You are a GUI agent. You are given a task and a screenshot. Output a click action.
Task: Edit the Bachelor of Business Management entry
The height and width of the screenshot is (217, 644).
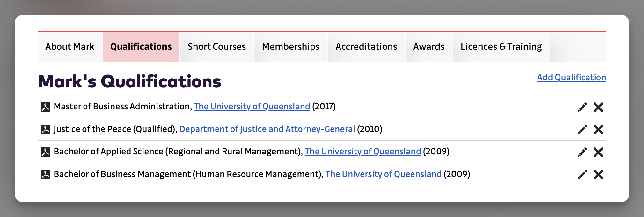(x=582, y=175)
